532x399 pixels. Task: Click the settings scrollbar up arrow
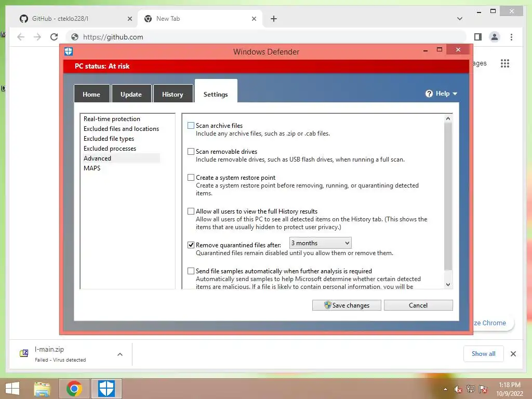pos(448,118)
